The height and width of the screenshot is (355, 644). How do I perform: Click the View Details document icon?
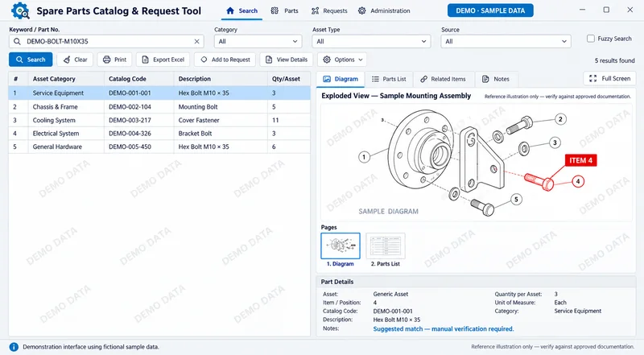pyautogui.click(x=269, y=60)
